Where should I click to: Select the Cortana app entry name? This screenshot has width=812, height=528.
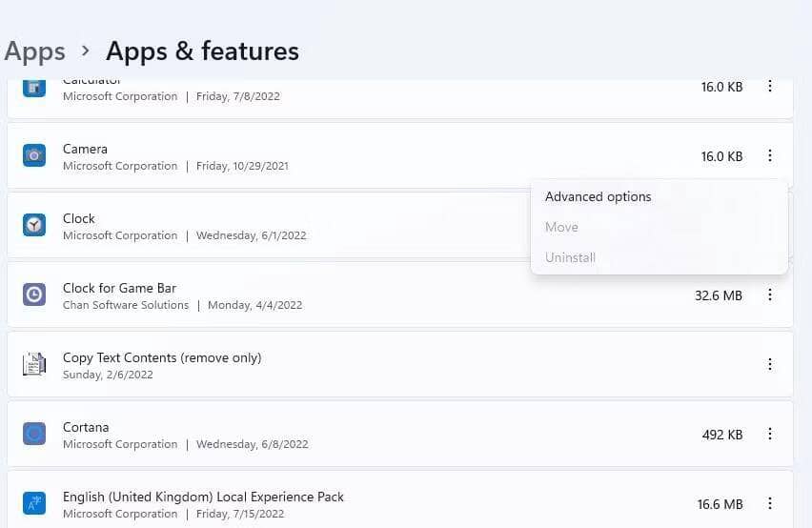86,427
